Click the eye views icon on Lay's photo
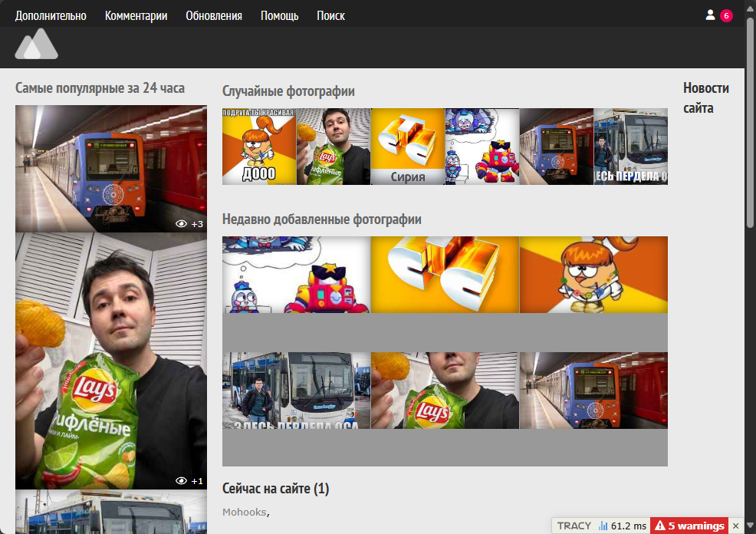The height and width of the screenshot is (534, 756). 182,481
